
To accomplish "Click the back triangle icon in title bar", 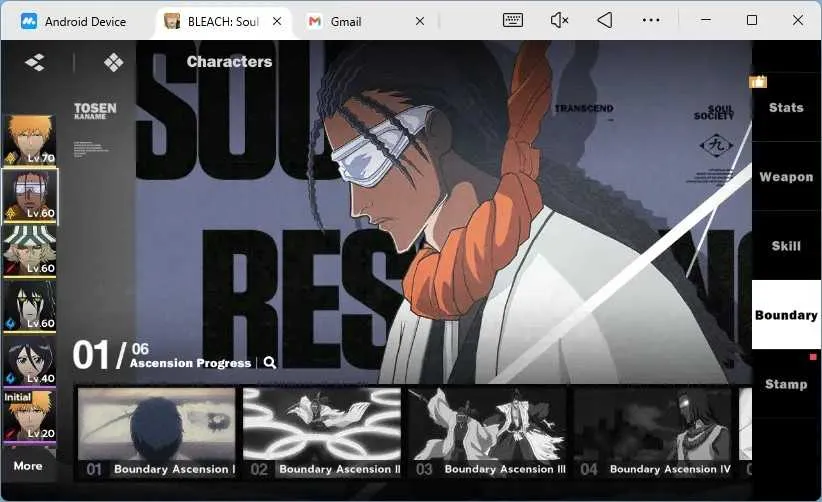I will pyautogui.click(x=604, y=20).
